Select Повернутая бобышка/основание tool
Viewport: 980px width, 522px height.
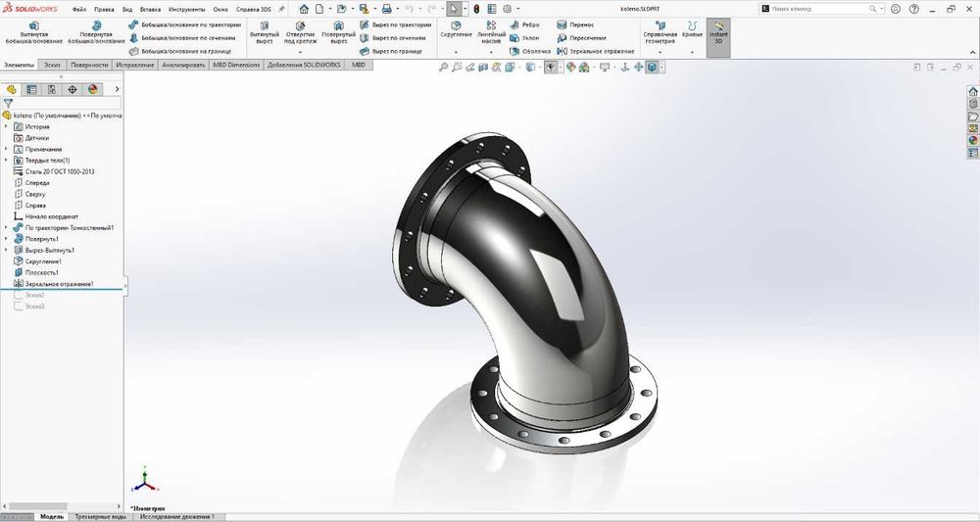click(96, 33)
